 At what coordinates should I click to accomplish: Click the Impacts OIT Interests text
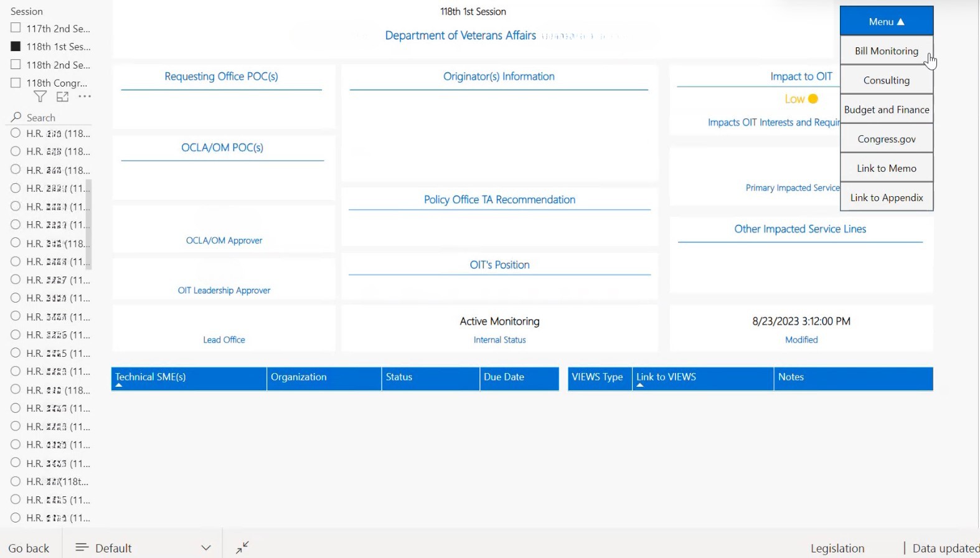(774, 122)
